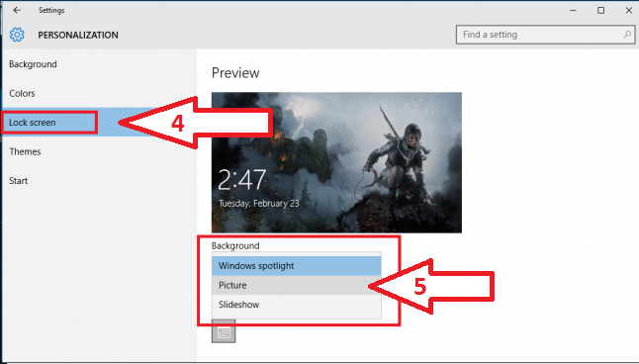Click the lock screen preview image

pos(336,162)
